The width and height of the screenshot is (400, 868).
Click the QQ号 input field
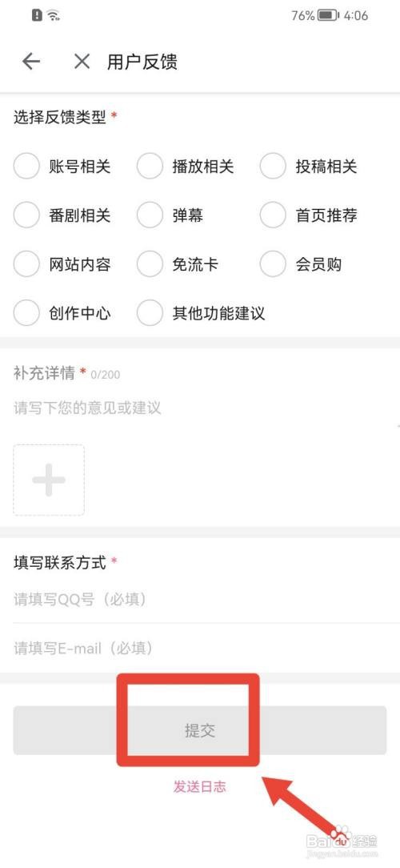pos(200,599)
